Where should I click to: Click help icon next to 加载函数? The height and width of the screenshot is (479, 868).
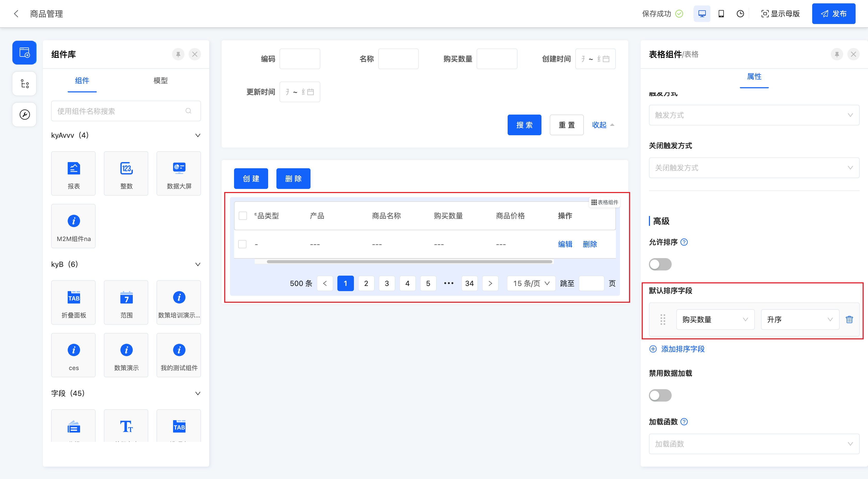point(684,422)
